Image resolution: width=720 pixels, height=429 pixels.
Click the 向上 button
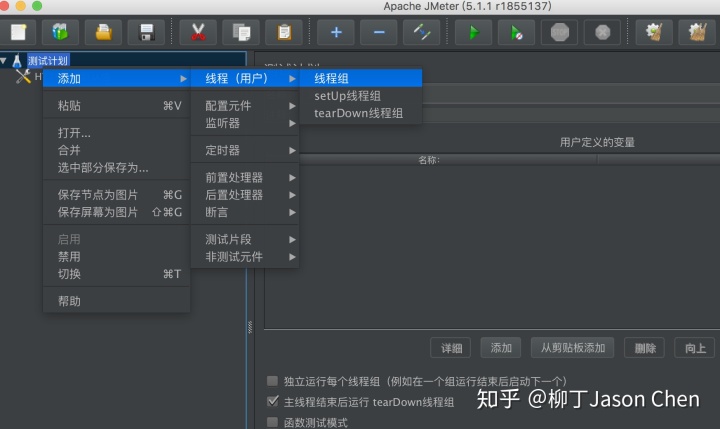click(695, 348)
